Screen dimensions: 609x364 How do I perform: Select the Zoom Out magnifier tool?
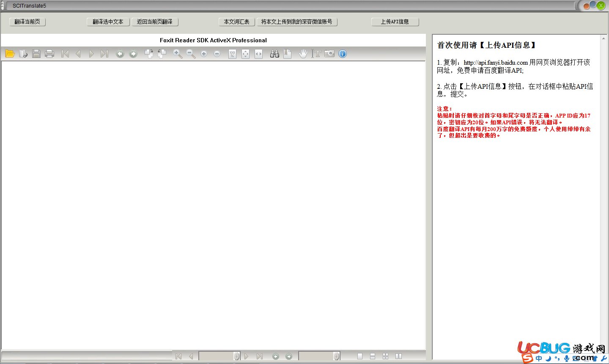191,54
